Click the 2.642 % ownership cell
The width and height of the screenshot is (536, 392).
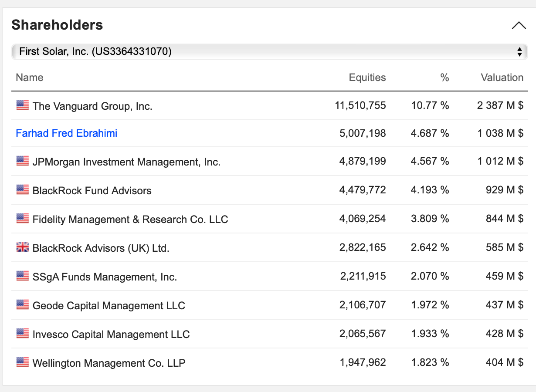pyautogui.click(x=430, y=247)
